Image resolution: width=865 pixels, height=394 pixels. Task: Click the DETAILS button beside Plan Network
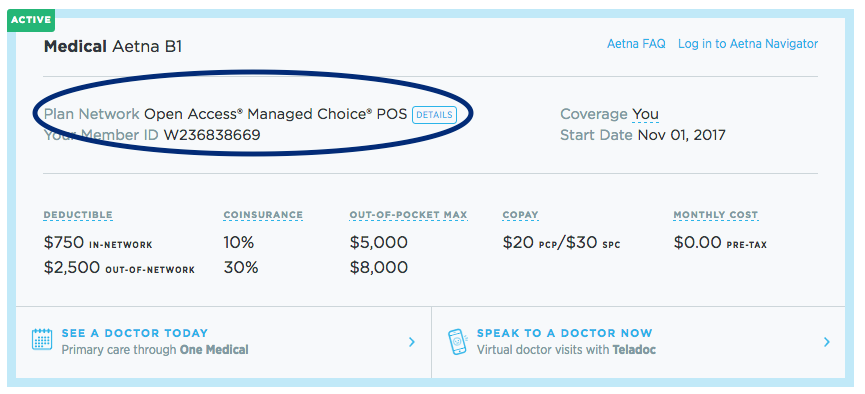pyautogui.click(x=434, y=115)
